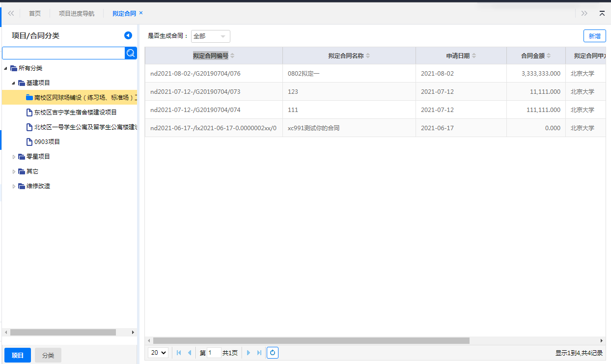The height and width of the screenshot is (364, 611).
Task: Collapse the 项目/合同分类 side panel arrow
Action: (x=128, y=35)
